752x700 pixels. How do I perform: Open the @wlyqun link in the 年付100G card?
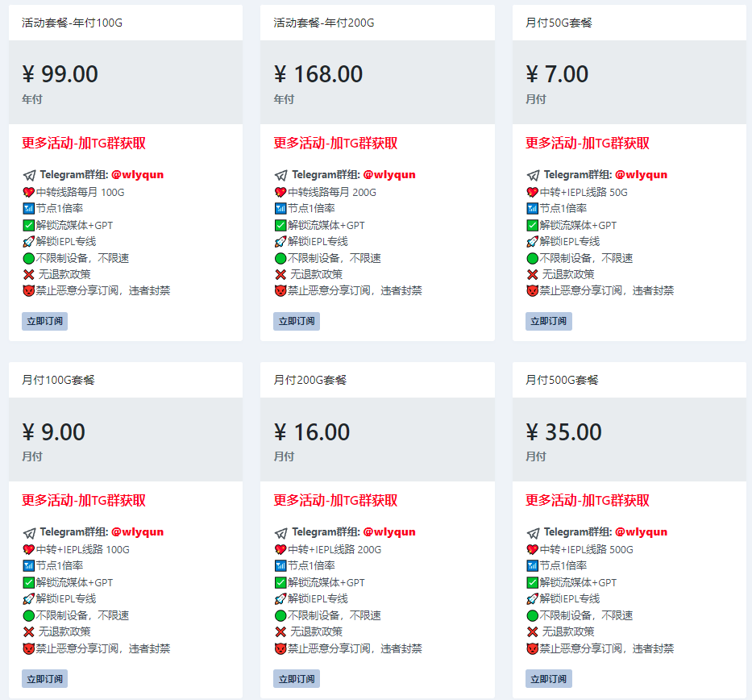coord(137,175)
